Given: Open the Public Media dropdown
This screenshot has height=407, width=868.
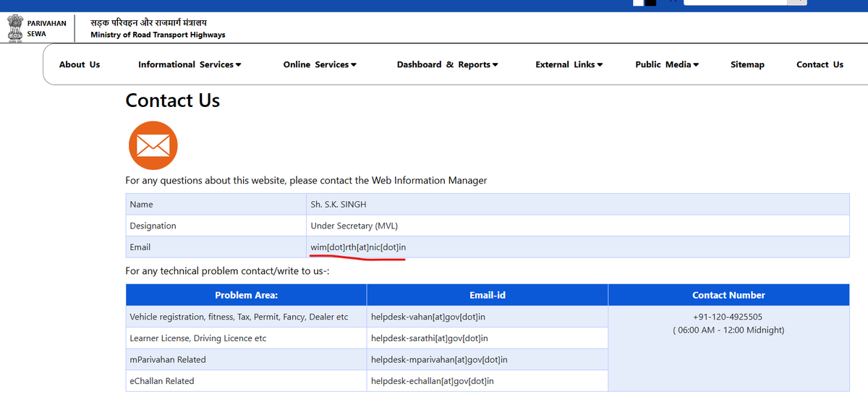Looking at the screenshot, I should click(667, 64).
